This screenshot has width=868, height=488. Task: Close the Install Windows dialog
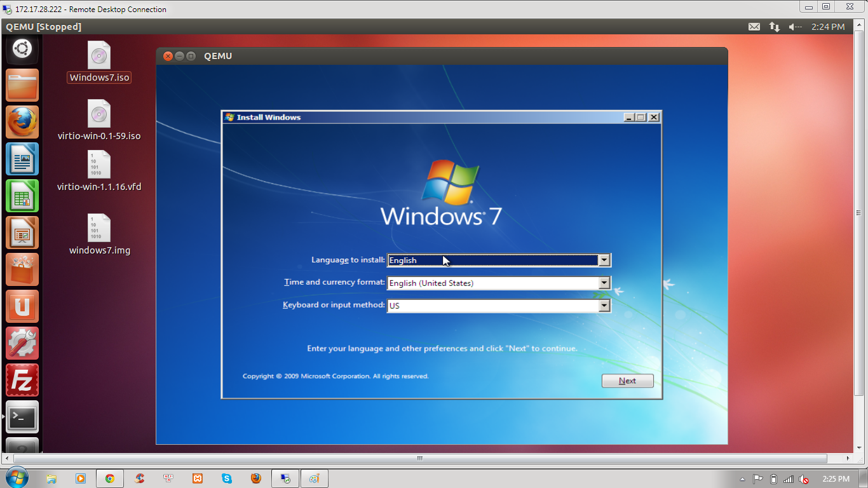pyautogui.click(x=654, y=117)
